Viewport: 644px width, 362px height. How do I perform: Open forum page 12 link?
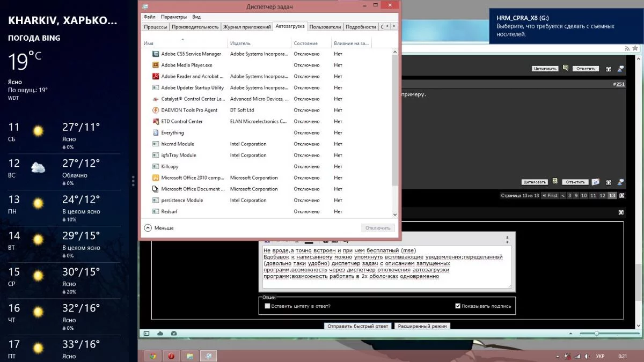pyautogui.click(x=602, y=196)
